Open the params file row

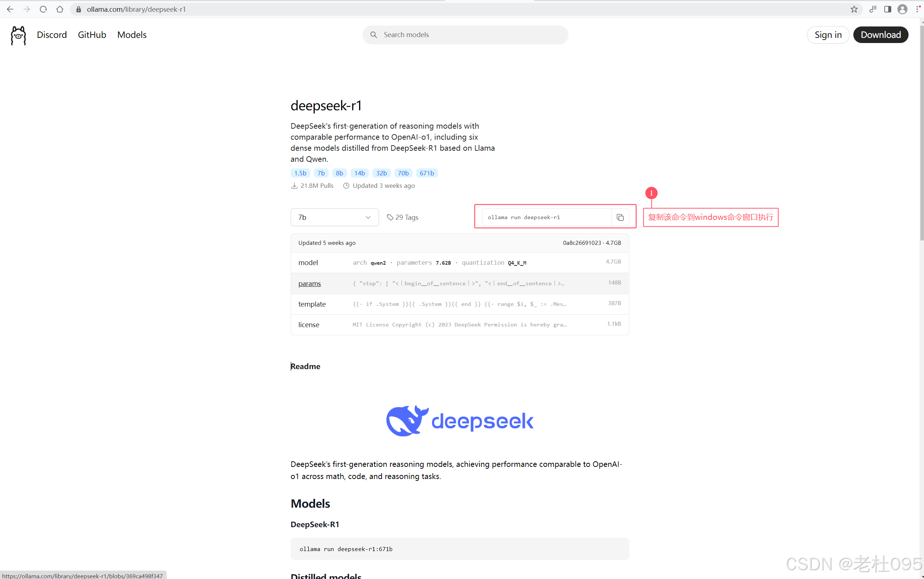click(x=310, y=283)
